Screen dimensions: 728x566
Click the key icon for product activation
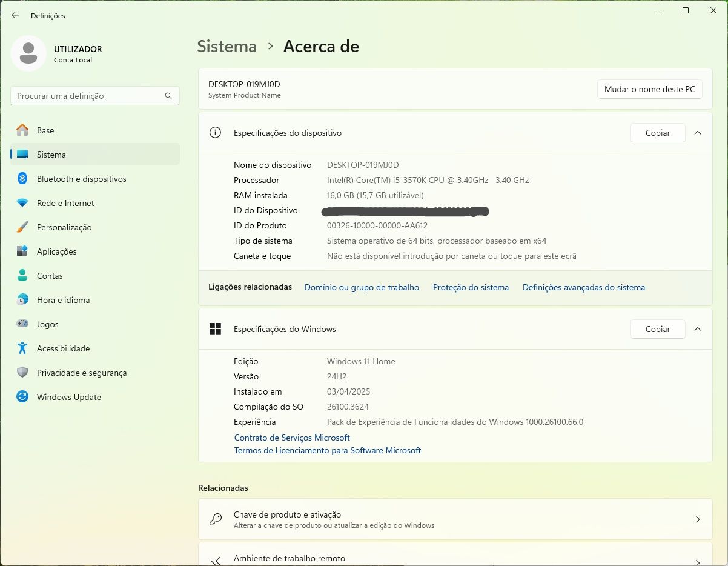click(215, 519)
